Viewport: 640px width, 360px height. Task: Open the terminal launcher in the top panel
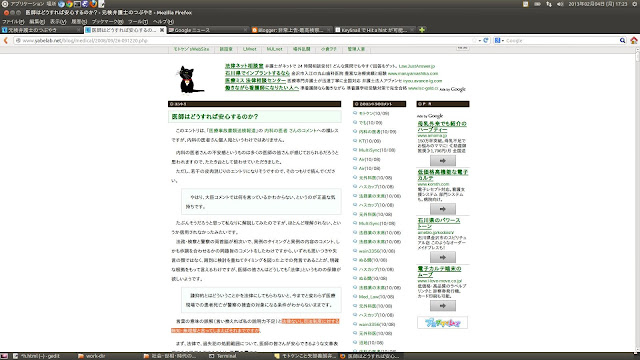[x=77, y=4]
